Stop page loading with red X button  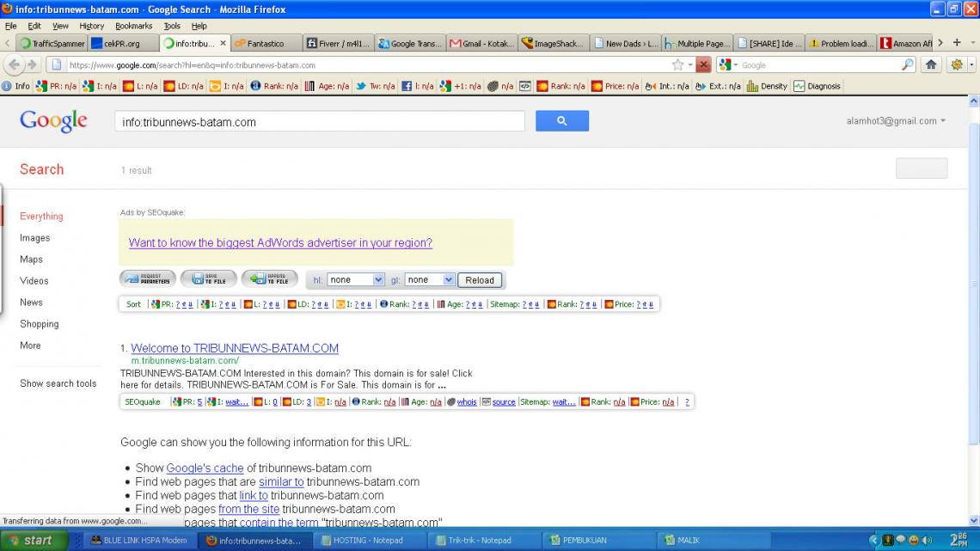pos(703,64)
